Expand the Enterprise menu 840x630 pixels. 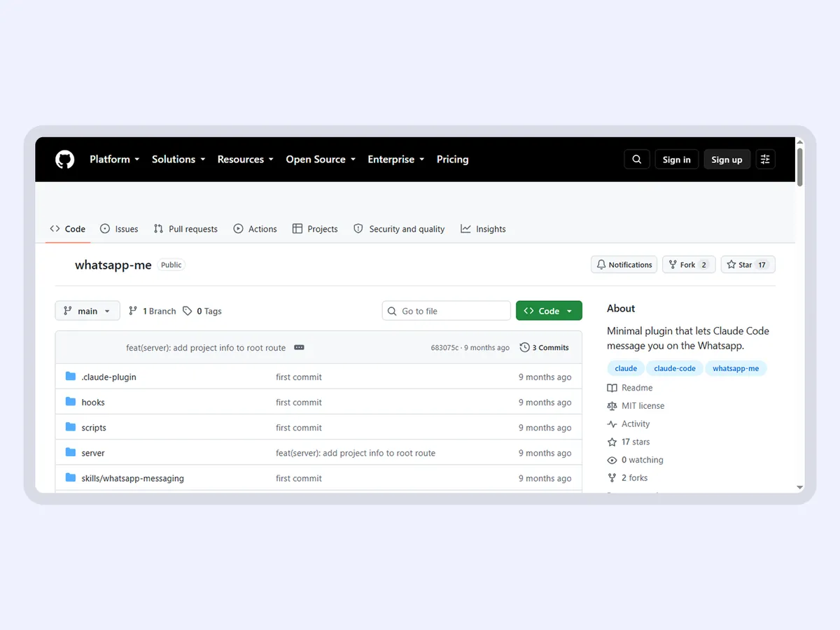(x=396, y=160)
